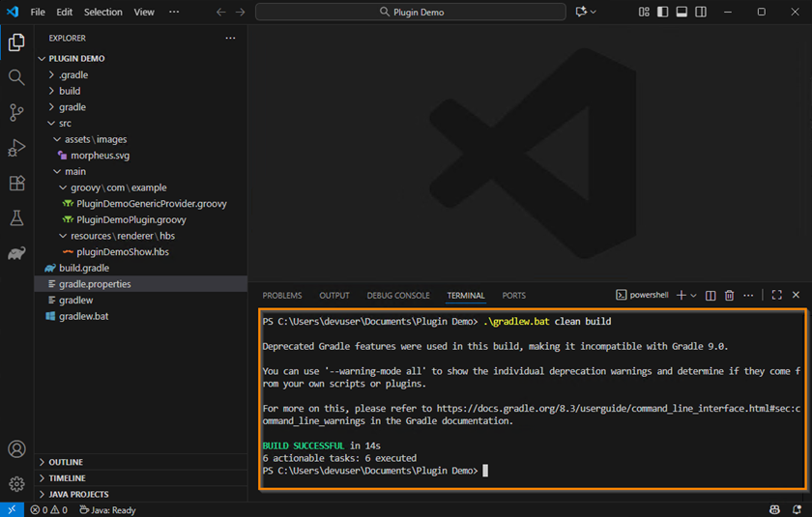Open PluginDemoPlugin.groovy file
The height and width of the screenshot is (517, 812).
pos(141,219)
